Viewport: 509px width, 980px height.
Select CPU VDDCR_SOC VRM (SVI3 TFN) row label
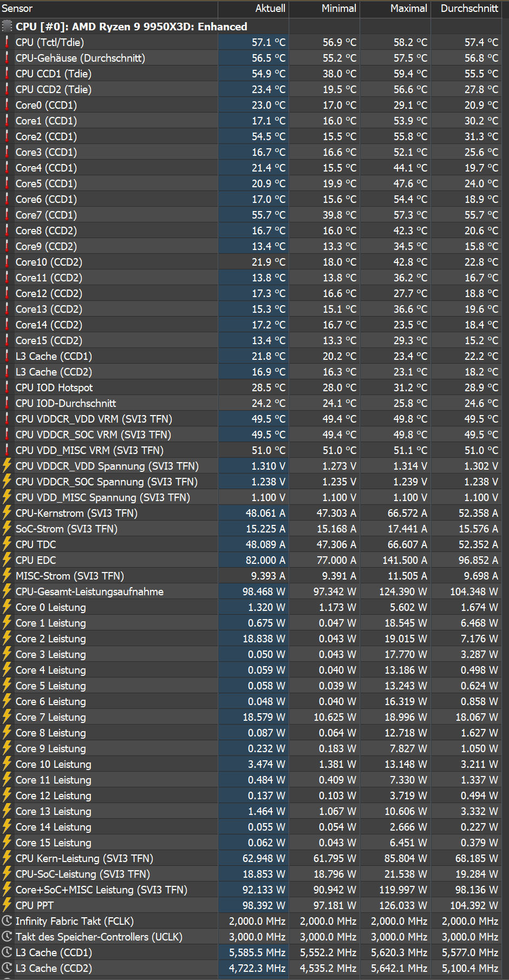[x=93, y=435]
